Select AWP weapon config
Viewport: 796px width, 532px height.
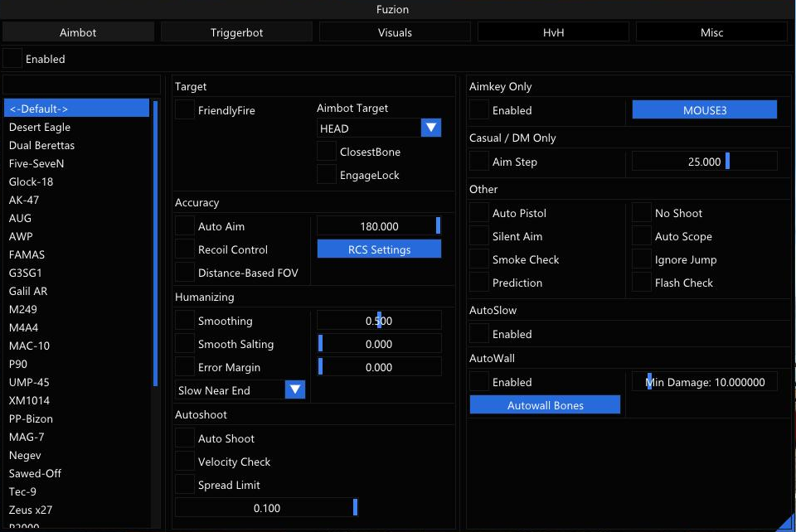[x=76, y=236]
